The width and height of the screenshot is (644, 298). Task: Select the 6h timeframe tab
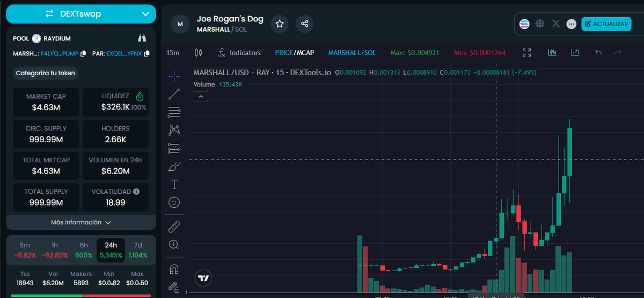[84, 250]
